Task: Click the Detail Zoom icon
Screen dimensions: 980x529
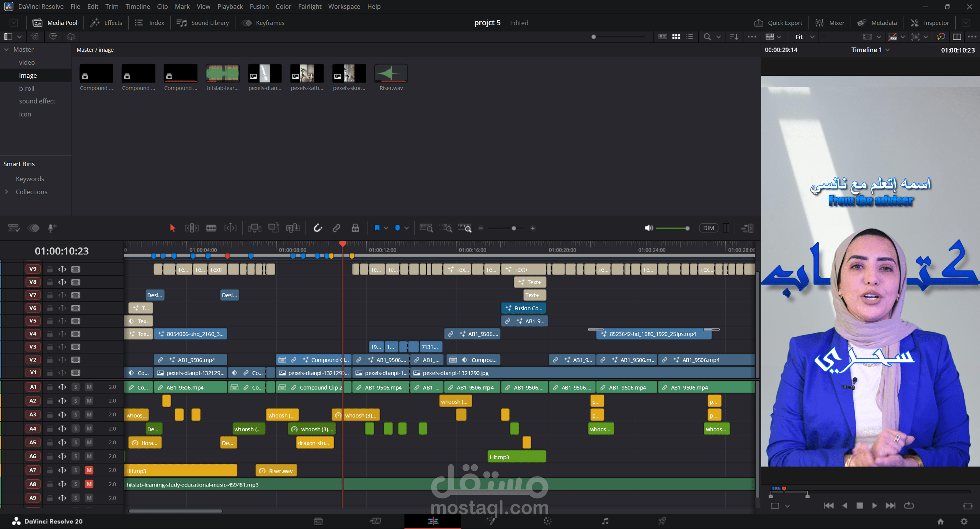Action: pyautogui.click(x=446, y=228)
